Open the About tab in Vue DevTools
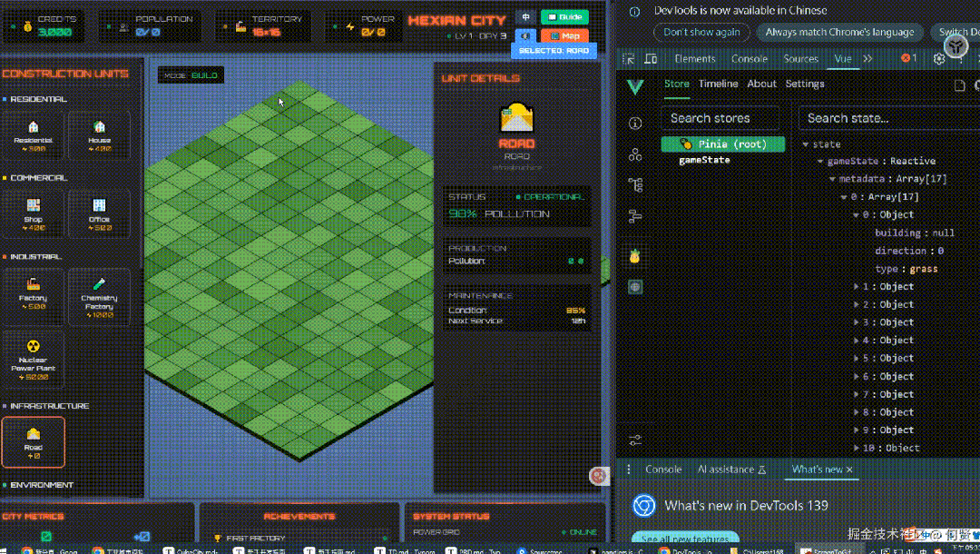This screenshot has width=980, height=554. pos(762,84)
